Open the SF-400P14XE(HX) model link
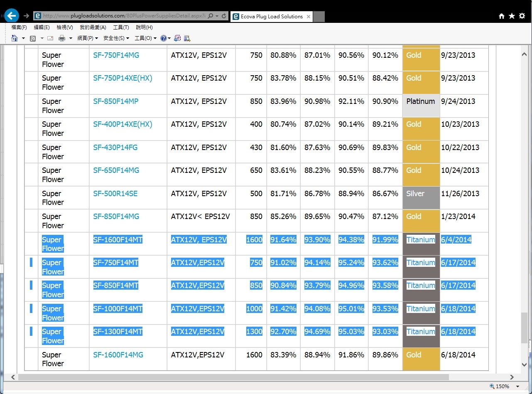The height and width of the screenshot is (394, 532). [123, 124]
